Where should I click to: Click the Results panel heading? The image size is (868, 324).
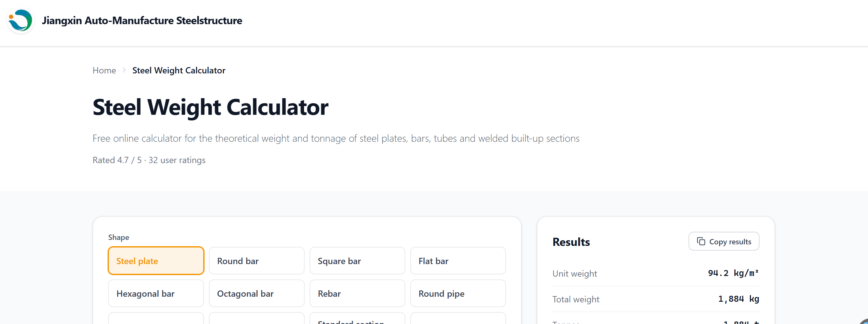(571, 242)
